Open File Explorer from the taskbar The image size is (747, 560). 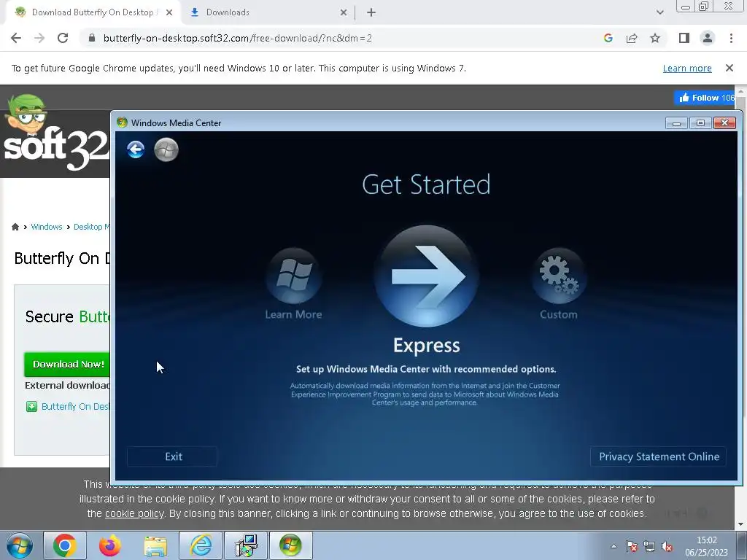point(155,545)
